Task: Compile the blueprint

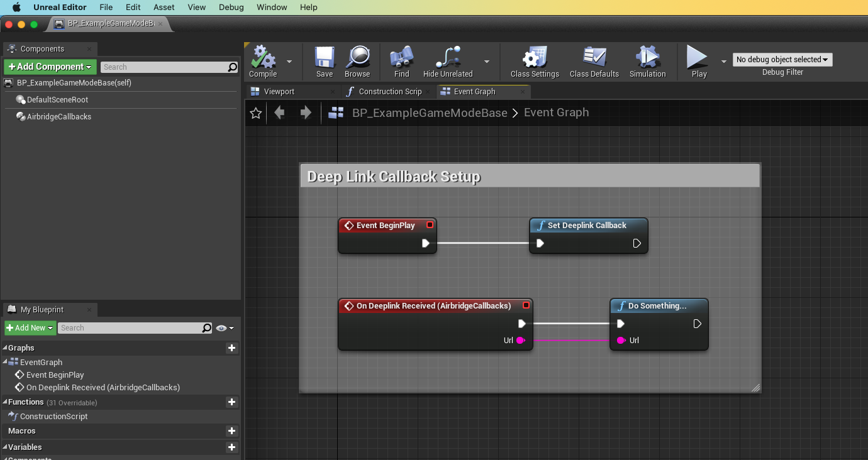Action: point(263,62)
